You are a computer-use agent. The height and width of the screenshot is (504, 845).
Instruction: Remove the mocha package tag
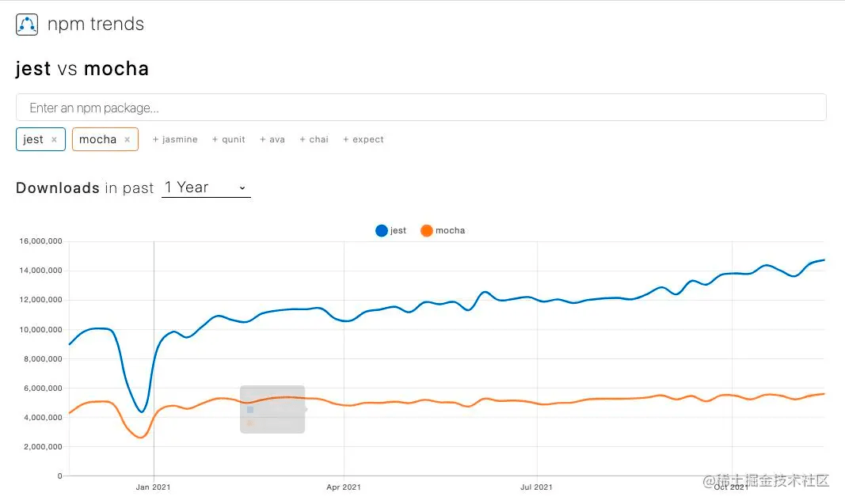coord(127,140)
